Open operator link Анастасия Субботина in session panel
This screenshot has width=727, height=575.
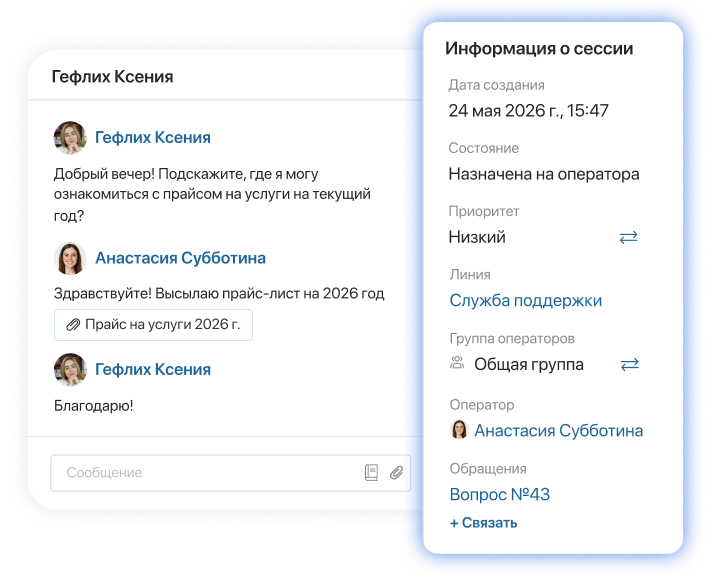[x=558, y=431]
